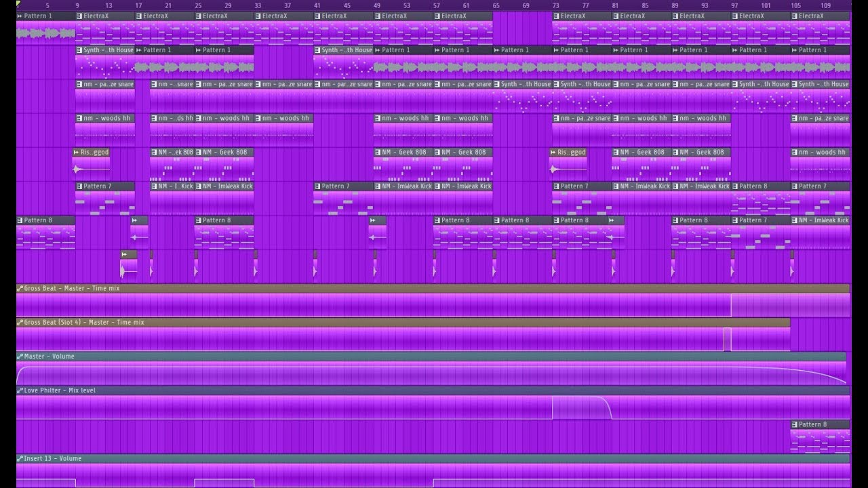
Task: Select the 'Love Philter - Mix level' clip title
Action: point(60,390)
